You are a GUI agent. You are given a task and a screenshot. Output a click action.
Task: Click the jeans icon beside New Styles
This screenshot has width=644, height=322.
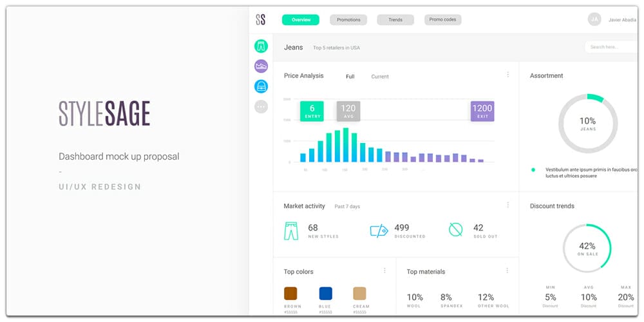coord(291,231)
